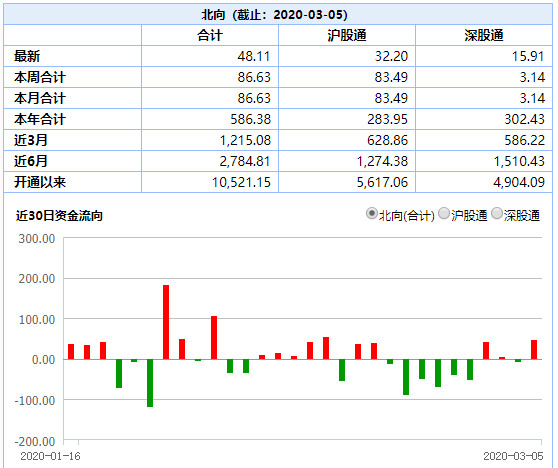Select the 北向(合计) radio button
The image size is (558, 468).
tap(371, 214)
